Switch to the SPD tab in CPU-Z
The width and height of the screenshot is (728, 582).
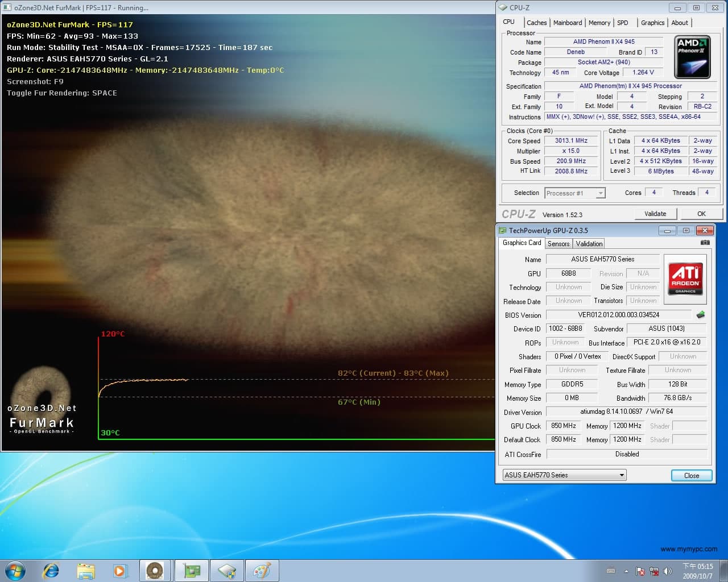point(623,23)
